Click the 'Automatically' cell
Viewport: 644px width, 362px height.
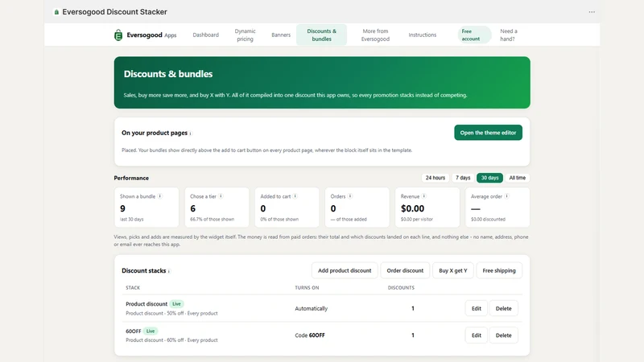311,308
